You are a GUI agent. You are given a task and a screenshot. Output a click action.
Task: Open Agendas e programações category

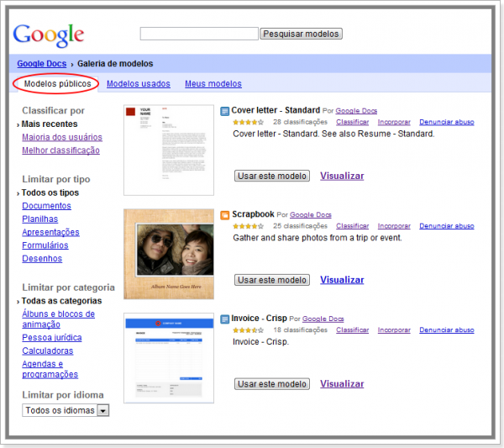50,369
